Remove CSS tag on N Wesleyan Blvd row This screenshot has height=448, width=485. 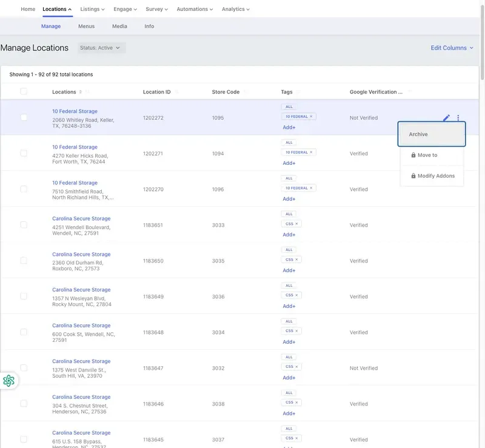tap(296, 295)
